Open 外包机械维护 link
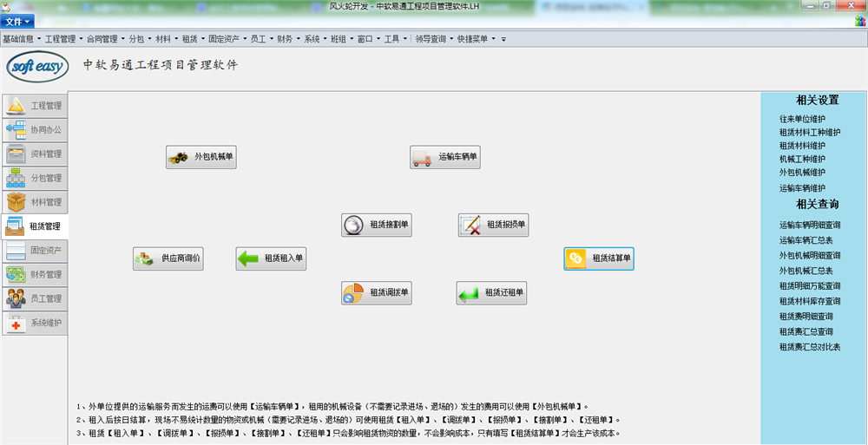 pos(802,172)
